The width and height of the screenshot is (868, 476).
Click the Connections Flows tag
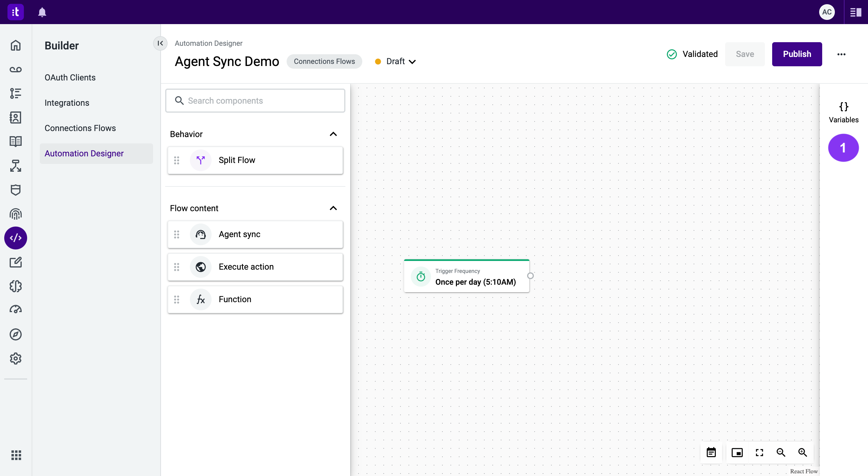pyautogui.click(x=324, y=62)
